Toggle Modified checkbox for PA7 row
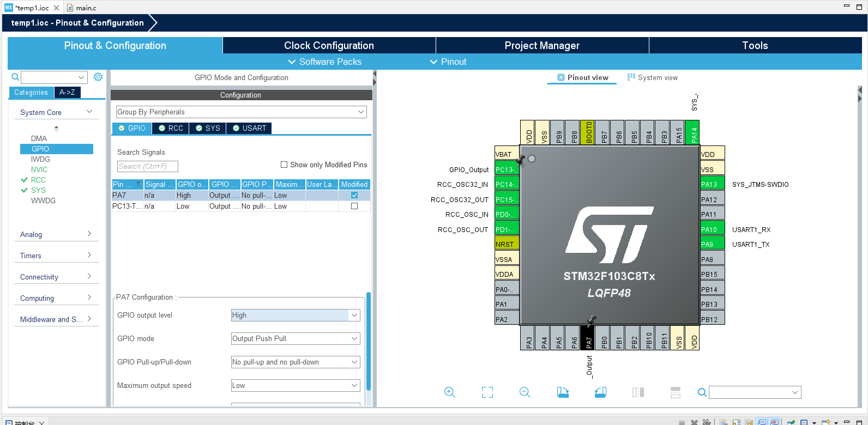Image resolution: width=868 pixels, height=425 pixels. [x=354, y=195]
